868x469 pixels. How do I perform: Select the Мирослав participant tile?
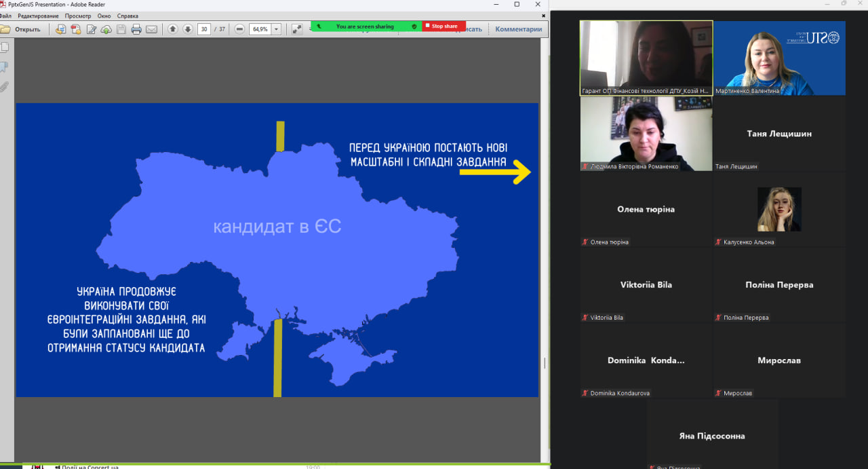point(780,360)
